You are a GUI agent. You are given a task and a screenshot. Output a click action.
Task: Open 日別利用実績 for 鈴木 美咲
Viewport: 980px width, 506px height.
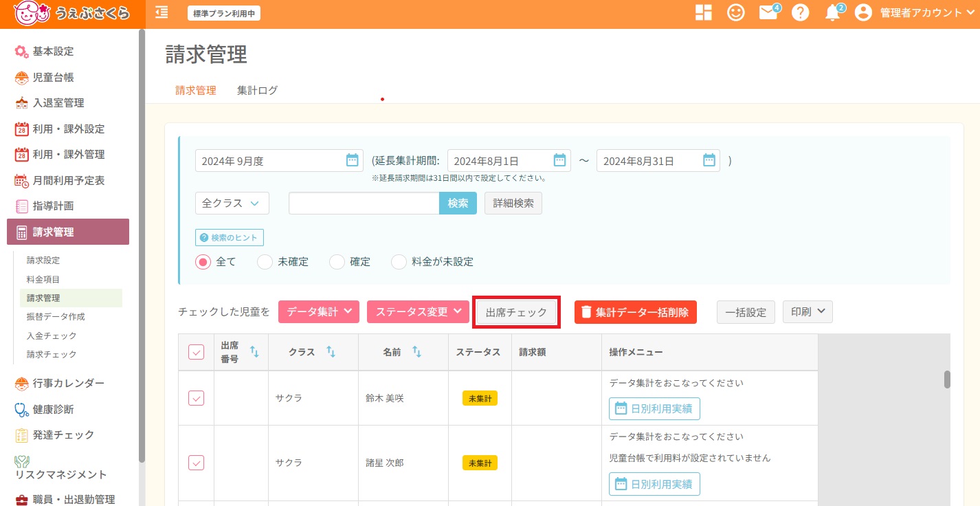[654, 408]
